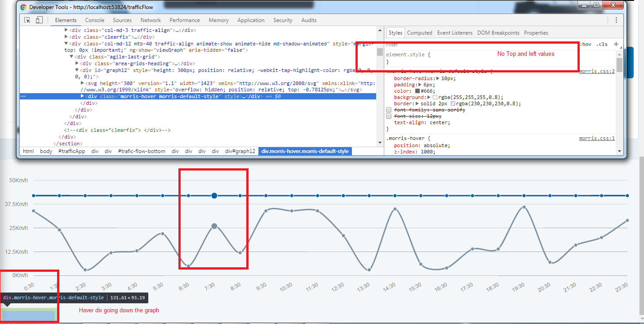The height and width of the screenshot is (324, 644).
Task: Uncheck the font-size declaration checkbox
Action: (389, 117)
